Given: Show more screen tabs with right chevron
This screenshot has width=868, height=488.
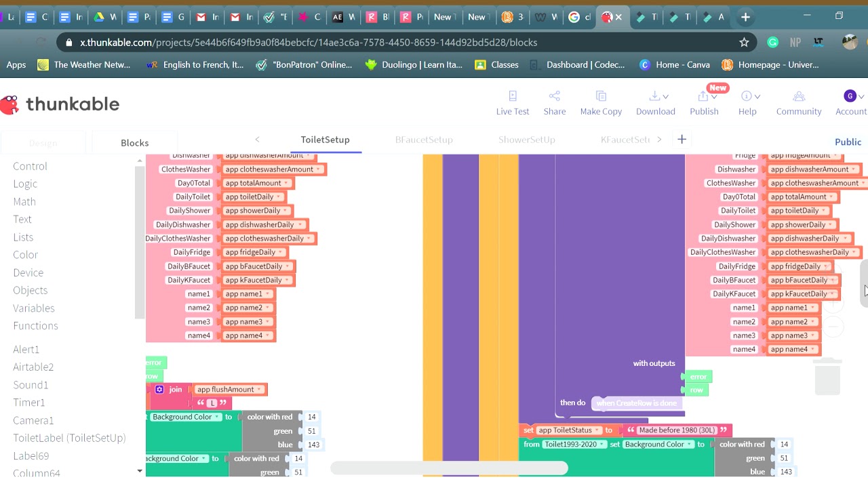Looking at the screenshot, I should (x=658, y=140).
